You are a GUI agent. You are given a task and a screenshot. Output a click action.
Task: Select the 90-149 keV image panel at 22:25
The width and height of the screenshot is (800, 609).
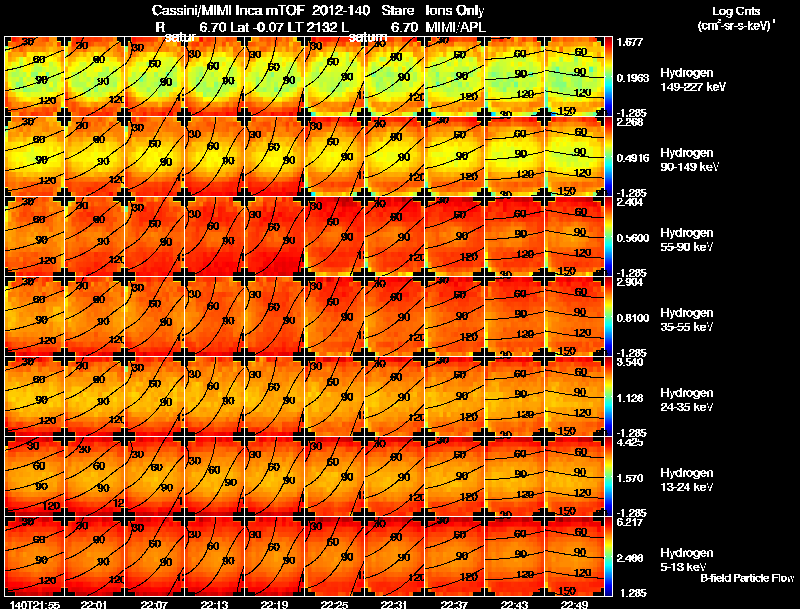coord(335,156)
